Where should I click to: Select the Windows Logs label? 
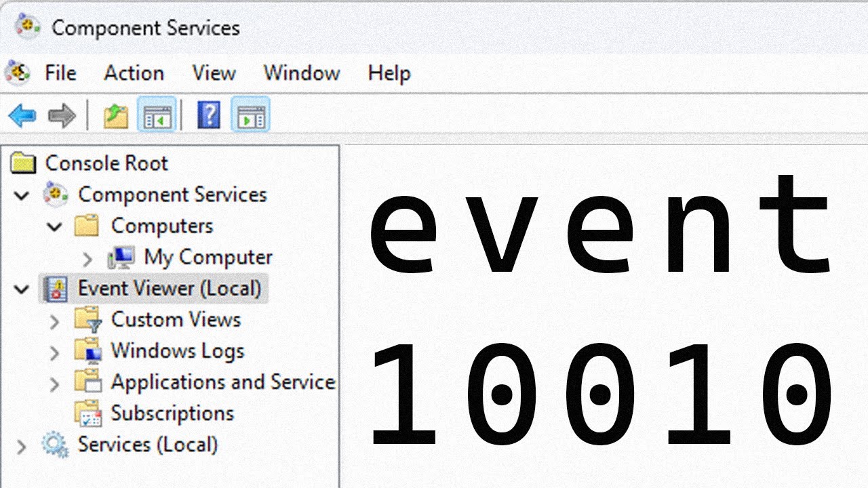point(177,351)
